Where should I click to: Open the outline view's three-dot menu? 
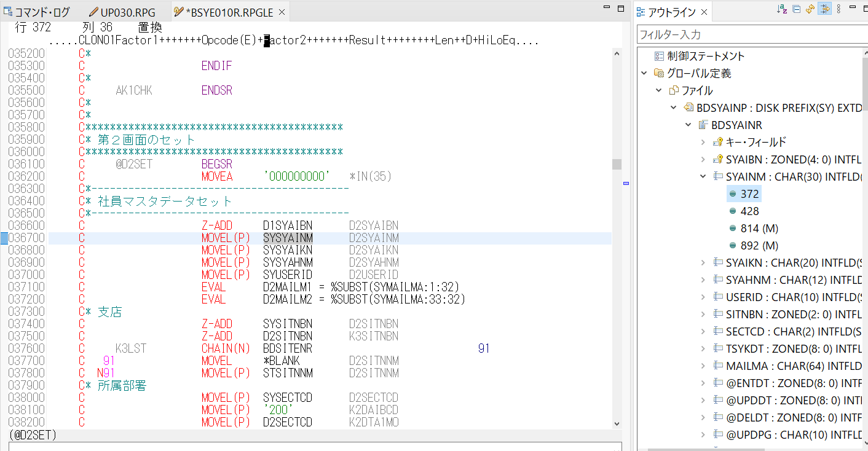tap(838, 9)
